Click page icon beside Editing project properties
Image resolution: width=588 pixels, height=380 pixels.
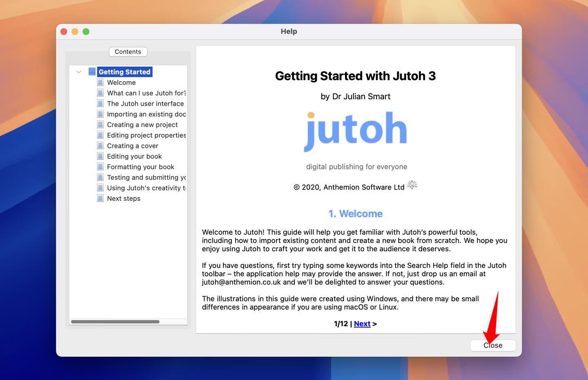100,135
